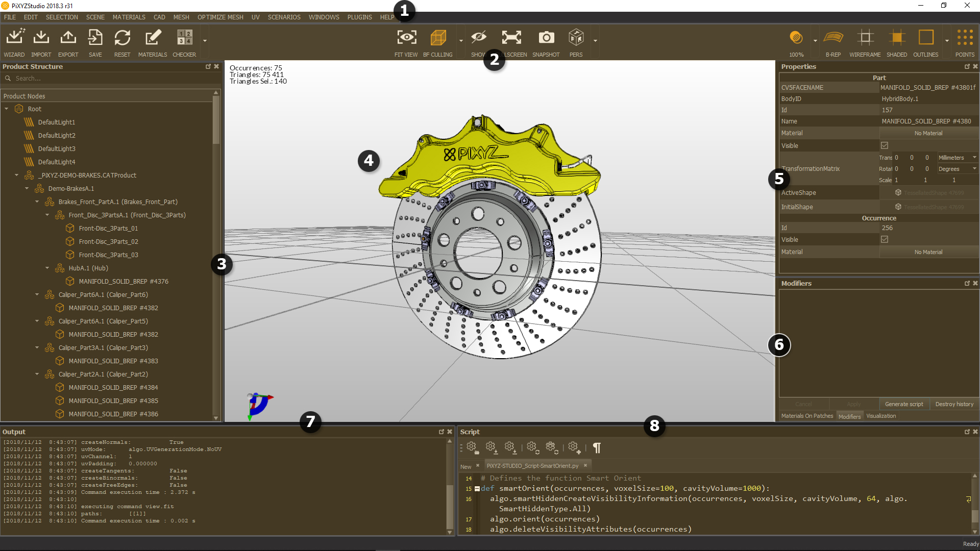Open the New script tab

tap(465, 466)
